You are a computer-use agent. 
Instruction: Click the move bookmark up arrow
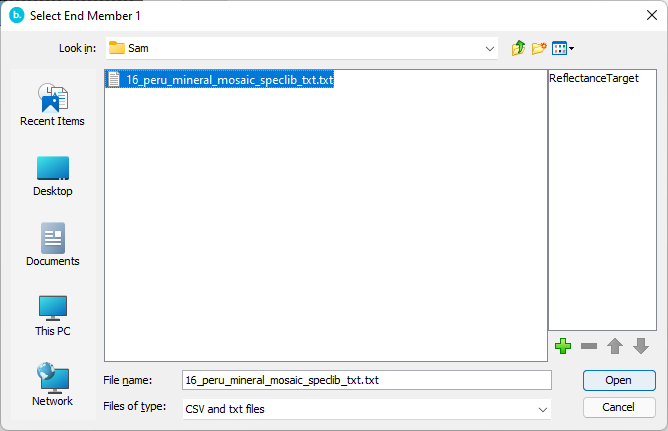[615, 346]
